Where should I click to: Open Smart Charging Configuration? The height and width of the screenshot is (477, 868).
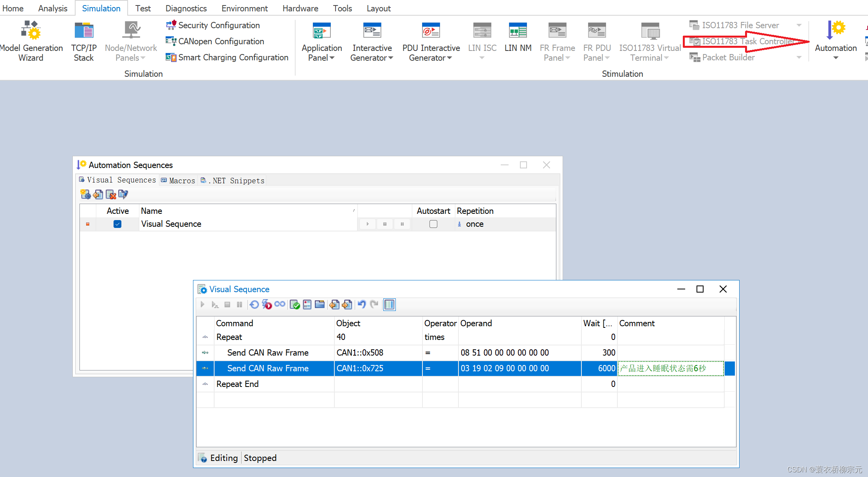pyautogui.click(x=233, y=58)
